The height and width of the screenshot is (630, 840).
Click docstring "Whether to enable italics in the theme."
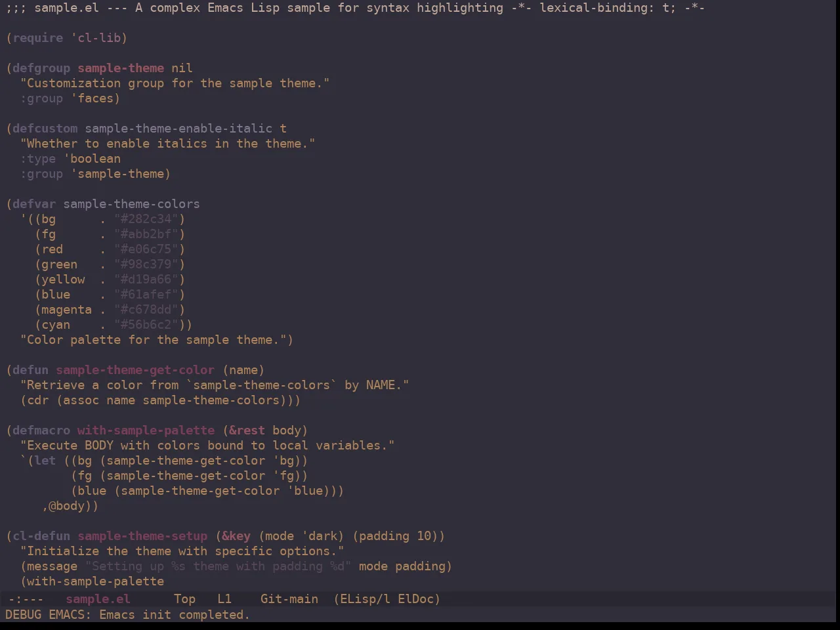click(168, 144)
